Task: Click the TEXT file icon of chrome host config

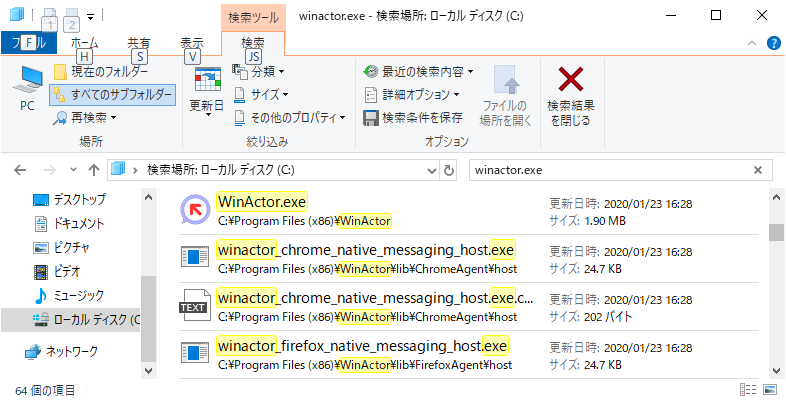Action: coord(195,306)
